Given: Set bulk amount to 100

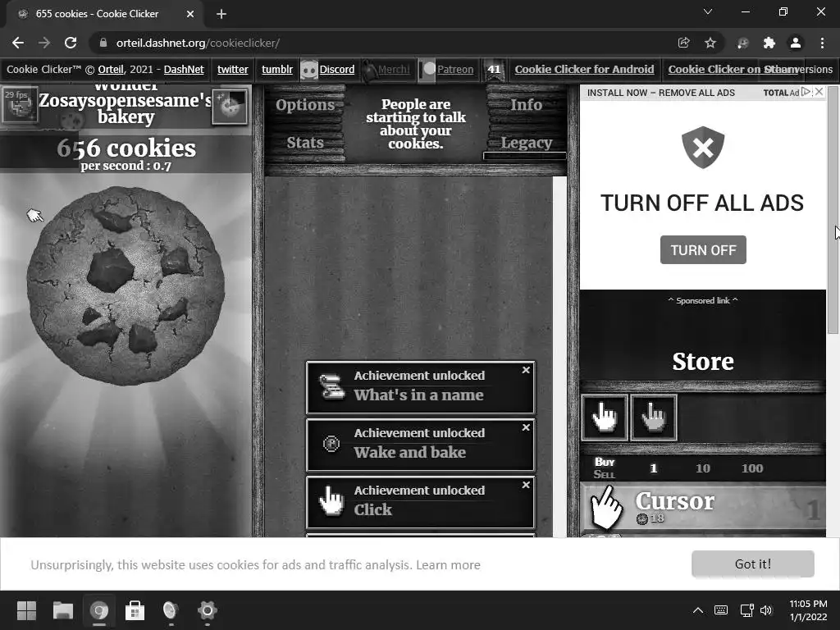Looking at the screenshot, I should pos(752,468).
